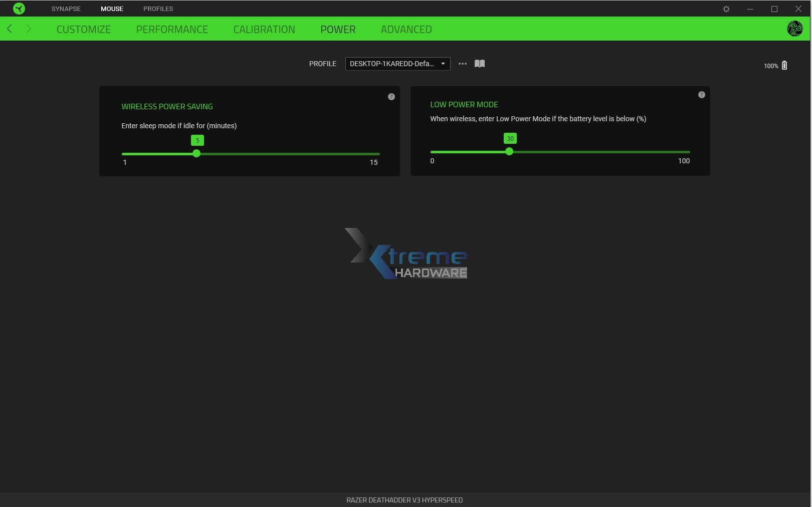Open the profile dropdown arrow
This screenshot has height=507, width=812.
click(x=443, y=64)
